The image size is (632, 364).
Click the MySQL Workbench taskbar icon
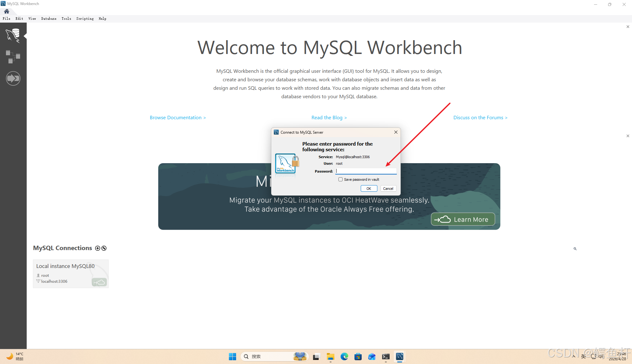point(400,356)
